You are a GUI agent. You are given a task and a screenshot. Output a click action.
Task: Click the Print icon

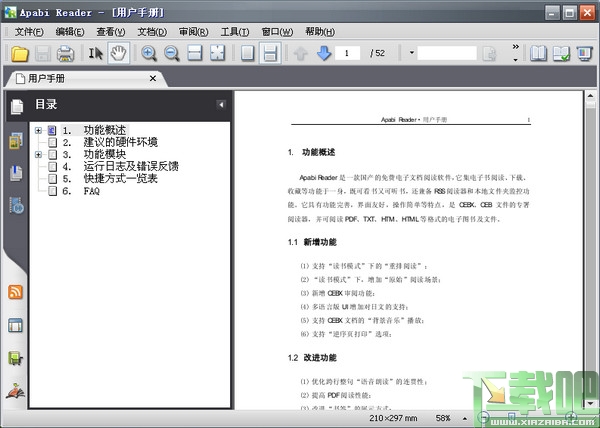point(65,54)
